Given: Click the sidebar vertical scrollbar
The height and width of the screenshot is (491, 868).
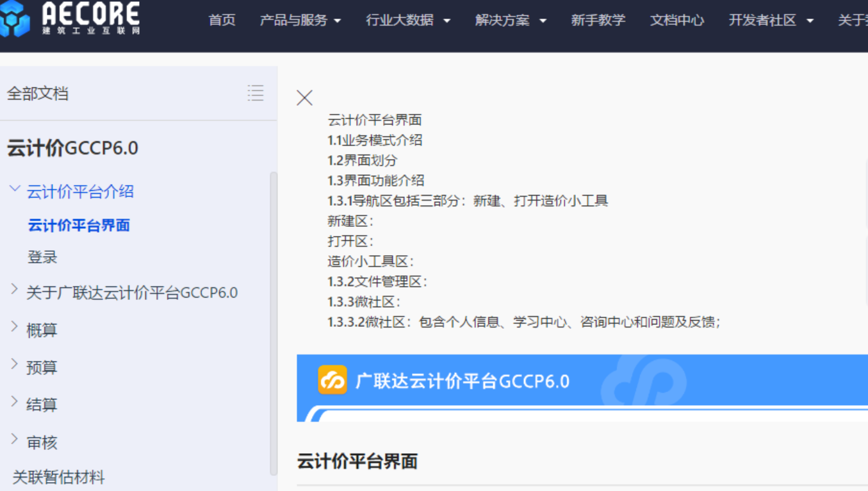Looking at the screenshot, I should tap(274, 322).
